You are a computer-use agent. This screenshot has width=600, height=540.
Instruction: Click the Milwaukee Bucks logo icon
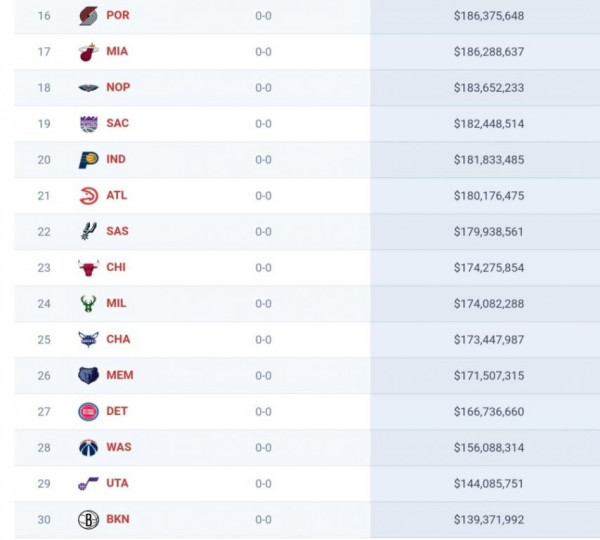pyautogui.click(x=89, y=304)
